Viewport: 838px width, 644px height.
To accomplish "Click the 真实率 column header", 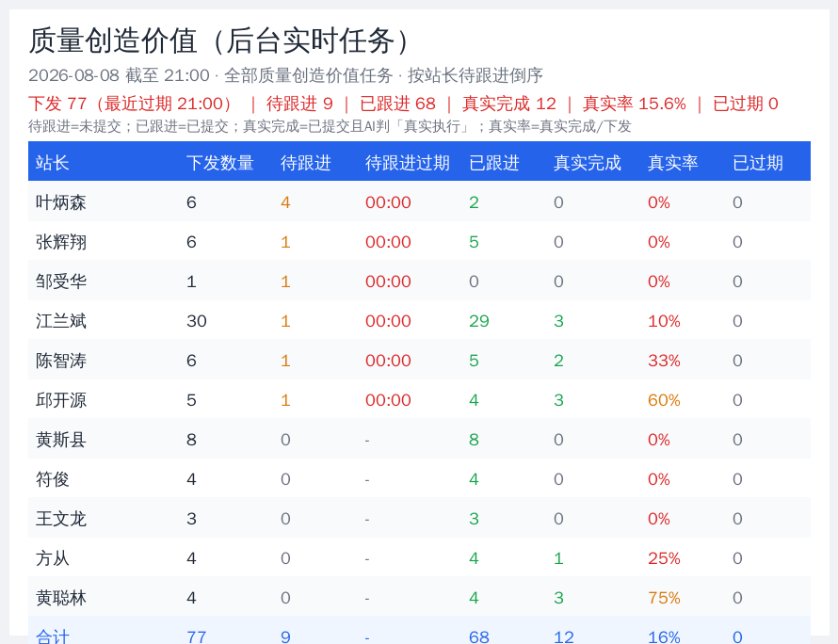I will pyautogui.click(x=672, y=163).
